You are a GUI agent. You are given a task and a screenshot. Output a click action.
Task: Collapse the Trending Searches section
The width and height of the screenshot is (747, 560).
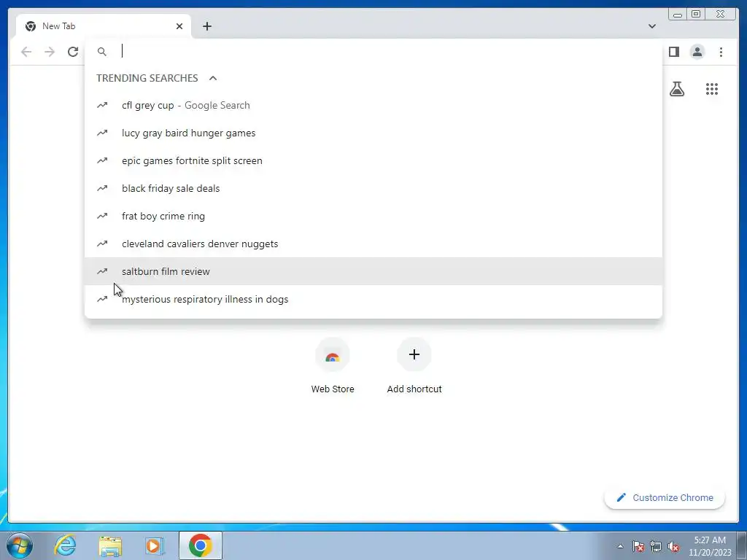(213, 78)
